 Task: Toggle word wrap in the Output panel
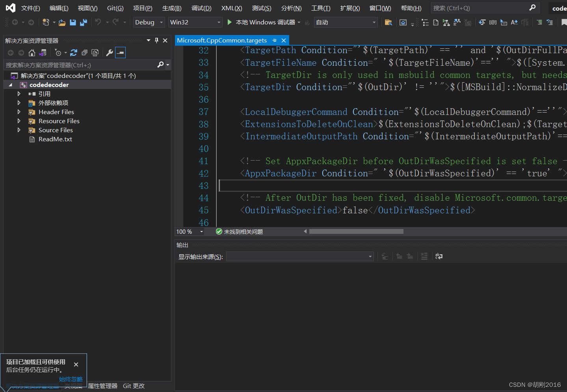[x=439, y=257]
